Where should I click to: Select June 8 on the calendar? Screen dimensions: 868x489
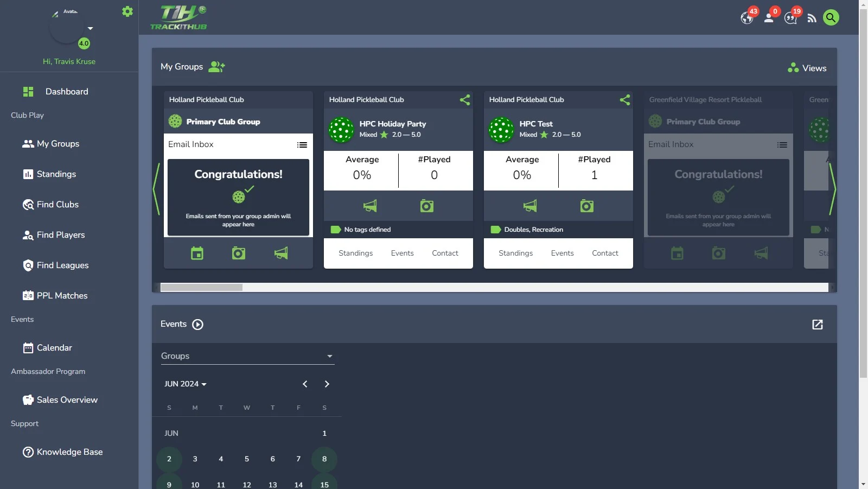click(x=324, y=459)
